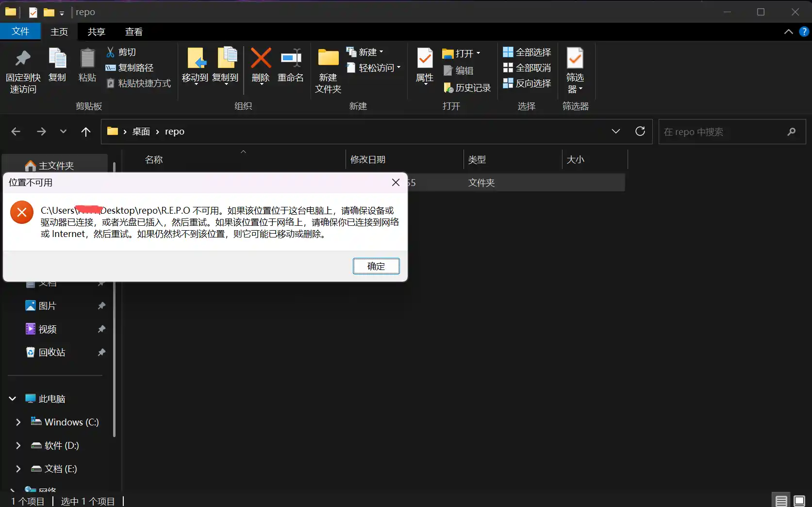
Task: Click the Refresh icon beside address bar
Action: (x=640, y=131)
